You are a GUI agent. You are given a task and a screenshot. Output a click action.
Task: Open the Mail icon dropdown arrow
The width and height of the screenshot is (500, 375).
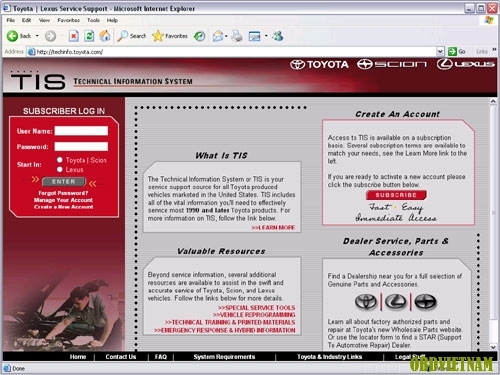226,36
